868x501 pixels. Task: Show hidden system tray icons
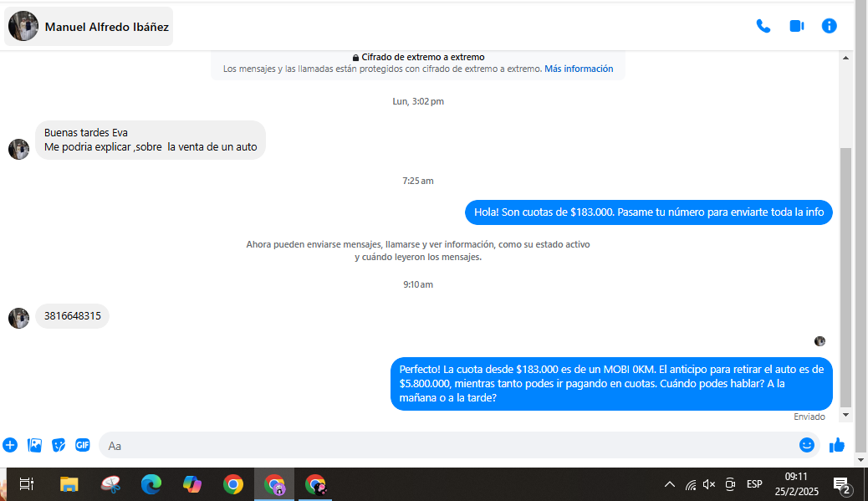(670, 484)
